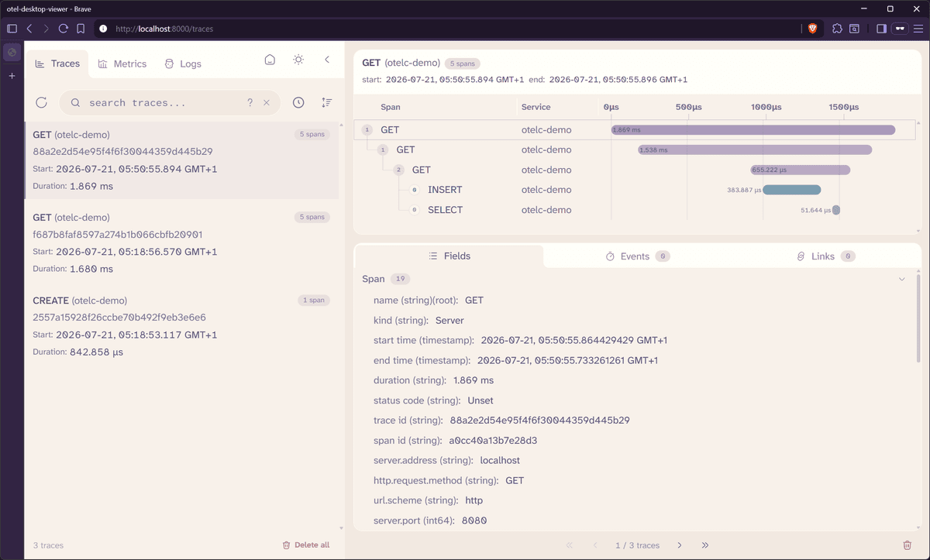Open a new tab with plus icon
Viewport: 930px width, 560px height.
(x=12, y=76)
